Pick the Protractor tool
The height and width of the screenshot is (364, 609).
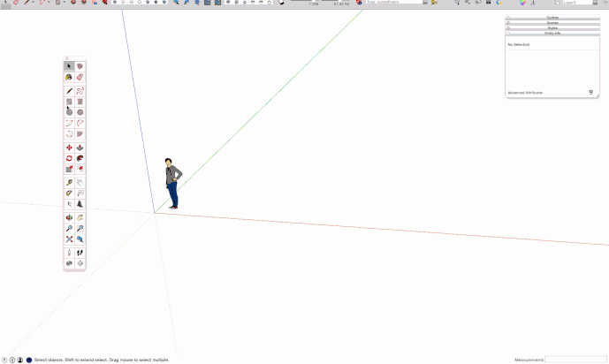pyautogui.click(x=69, y=193)
